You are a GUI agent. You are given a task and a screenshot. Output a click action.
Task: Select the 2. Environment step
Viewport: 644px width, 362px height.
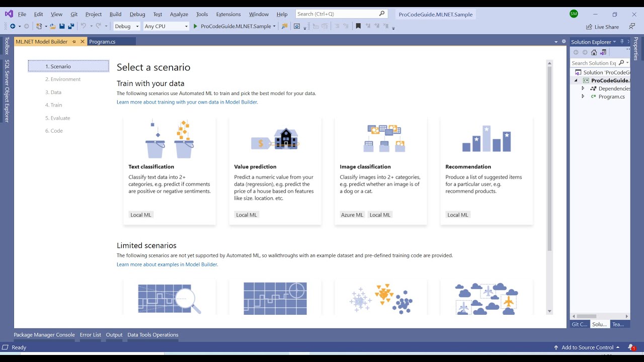point(63,79)
